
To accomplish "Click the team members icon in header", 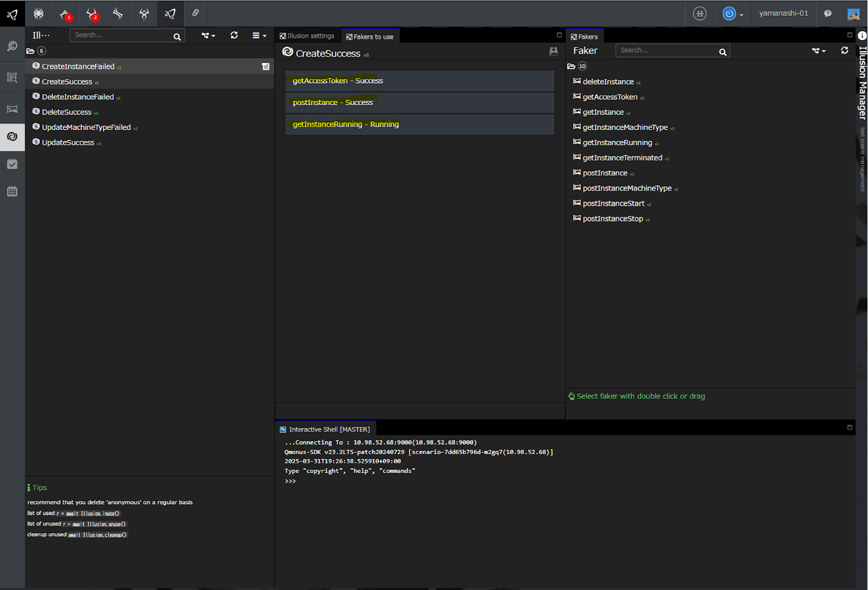I will pos(699,14).
